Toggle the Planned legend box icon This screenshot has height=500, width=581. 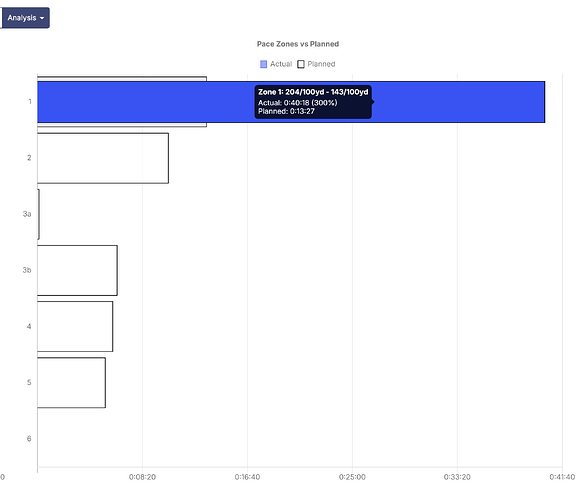301,64
